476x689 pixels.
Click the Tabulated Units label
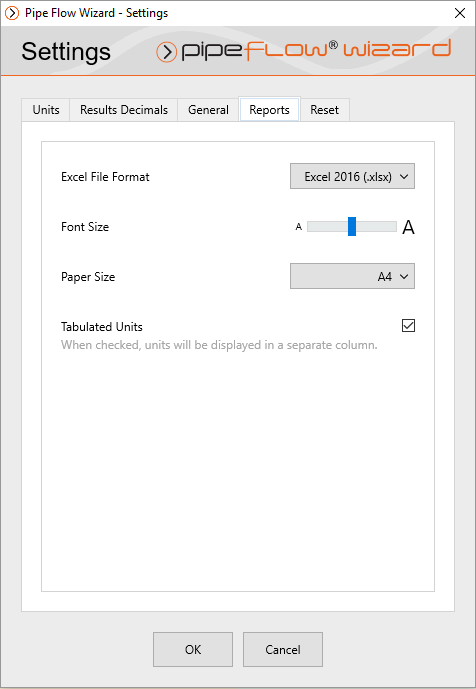pos(102,327)
